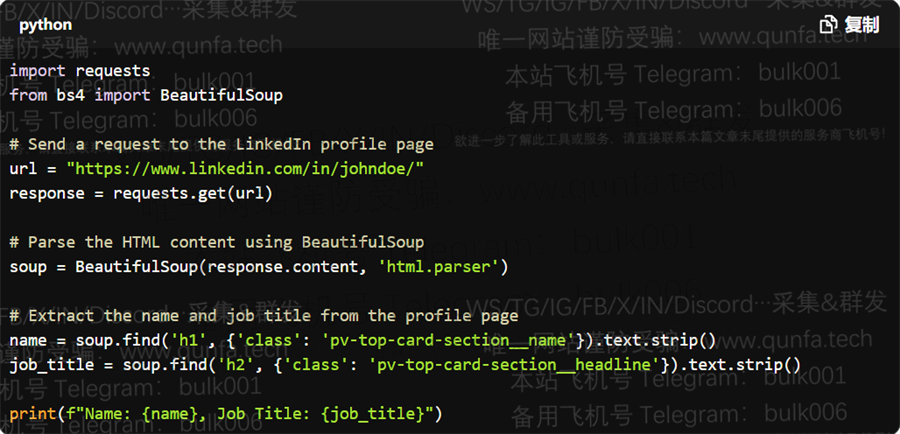Click the copy icon beside 复制
900x434 pixels.
829,25
